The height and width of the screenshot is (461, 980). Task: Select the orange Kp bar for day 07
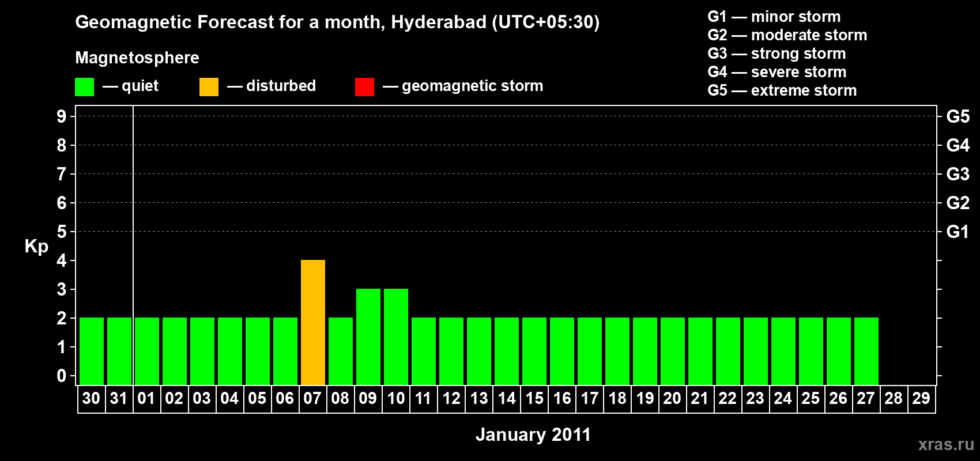pos(313,322)
